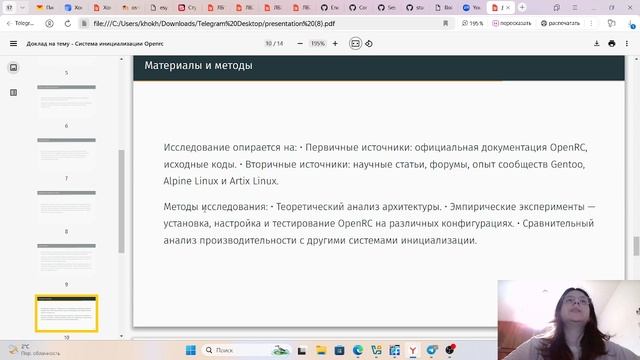The width and height of the screenshot is (640, 360).
Task: Open taskbar app with red notification badge
Action: pos(450,350)
